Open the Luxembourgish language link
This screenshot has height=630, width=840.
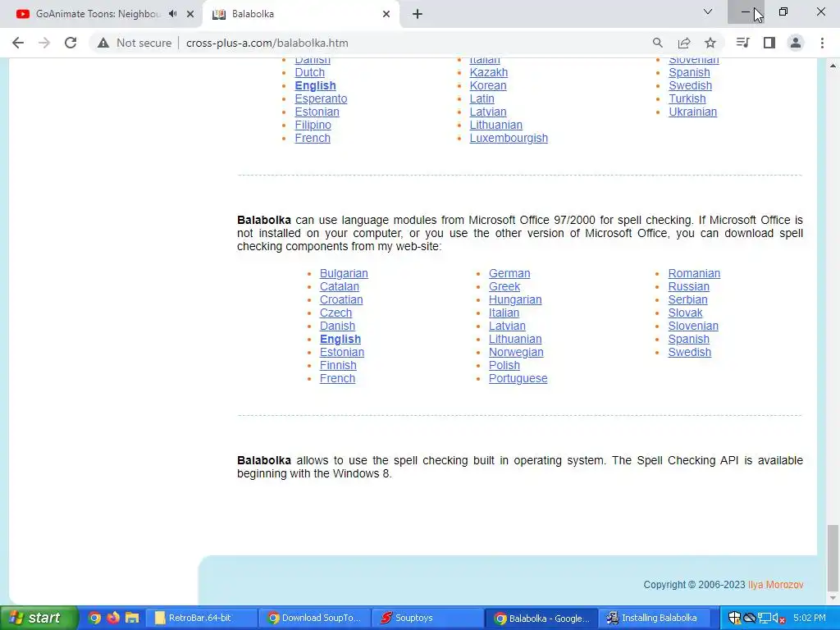click(x=509, y=138)
